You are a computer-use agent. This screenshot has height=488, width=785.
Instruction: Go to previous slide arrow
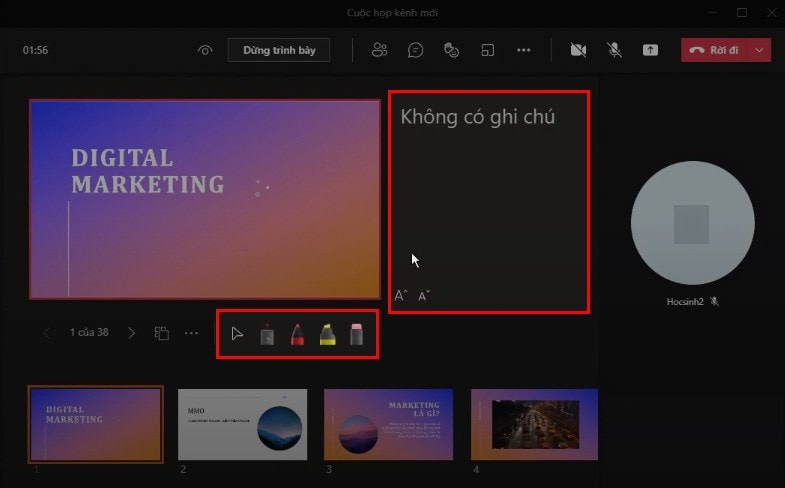point(46,333)
